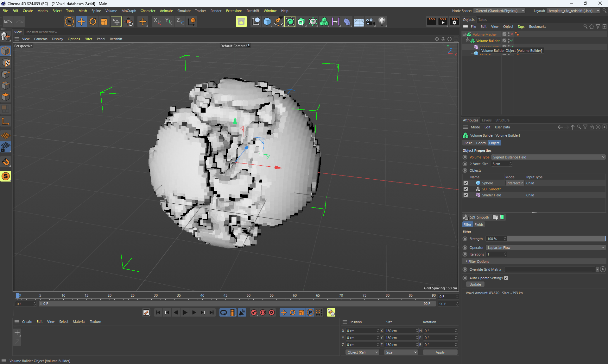
Task: Select the Rotate tool icon
Action: 93,22
